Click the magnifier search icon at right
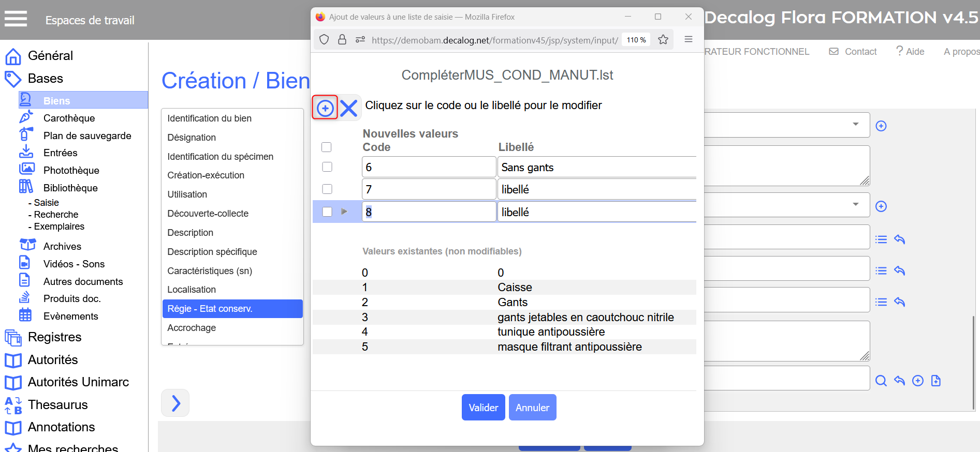The image size is (980, 452). tap(881, 381)
